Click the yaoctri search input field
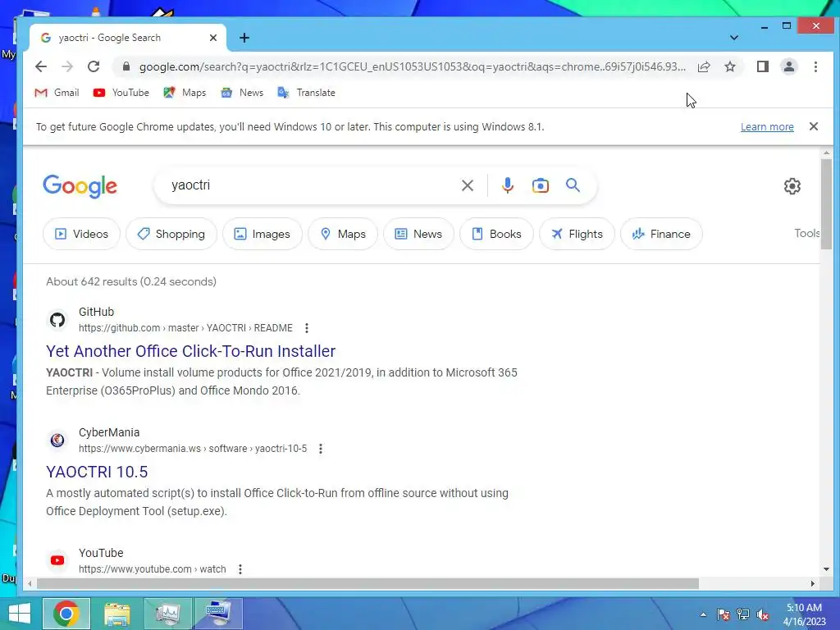This screenshot has height=630, width=840. click(311, 185)
